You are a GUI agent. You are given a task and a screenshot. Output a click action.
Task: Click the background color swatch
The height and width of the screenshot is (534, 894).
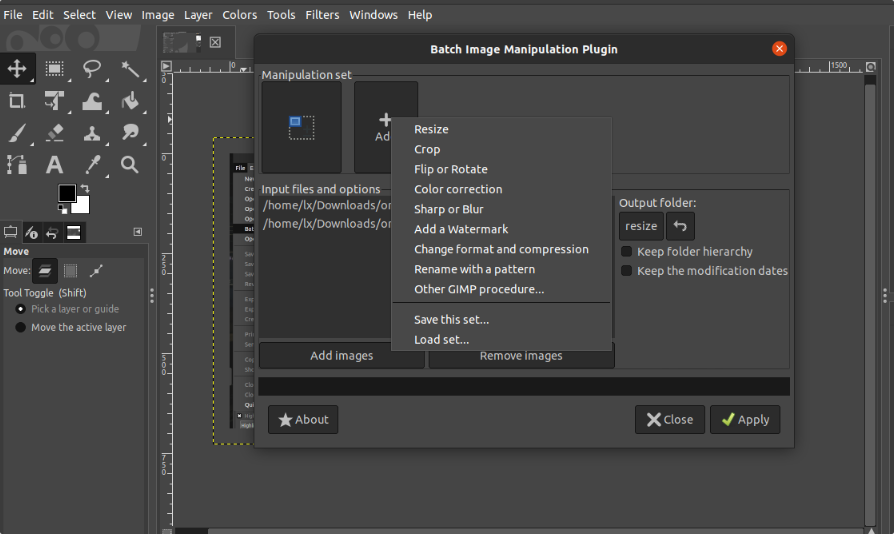point(82,205)
